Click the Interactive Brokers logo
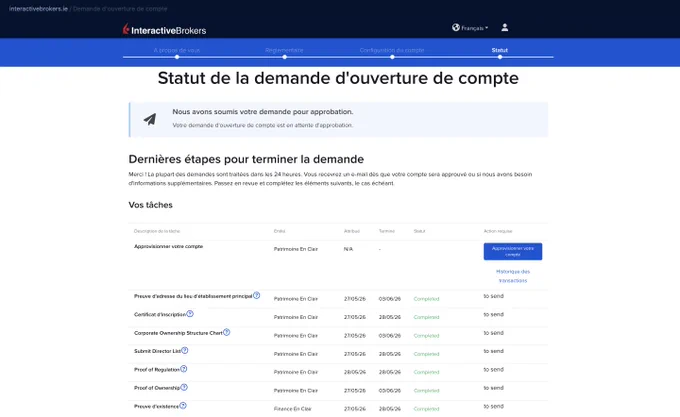680x417 pixels. click(164, 29)
